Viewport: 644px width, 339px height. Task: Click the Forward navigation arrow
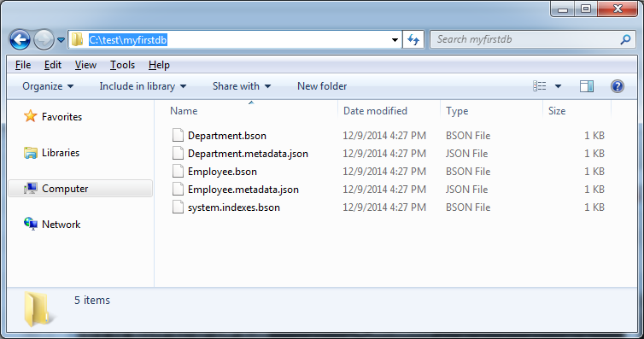pyautogui.click(x=44, y=40)
